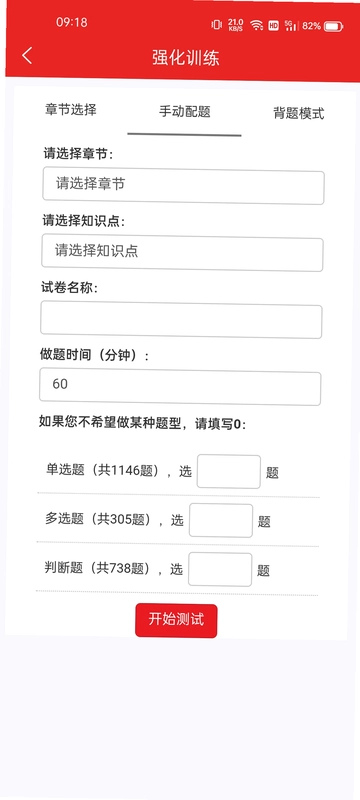This screenshot has width=360, height=800.
Task: Tap the 09:18 clock in status bar
Action: [71, 22]
